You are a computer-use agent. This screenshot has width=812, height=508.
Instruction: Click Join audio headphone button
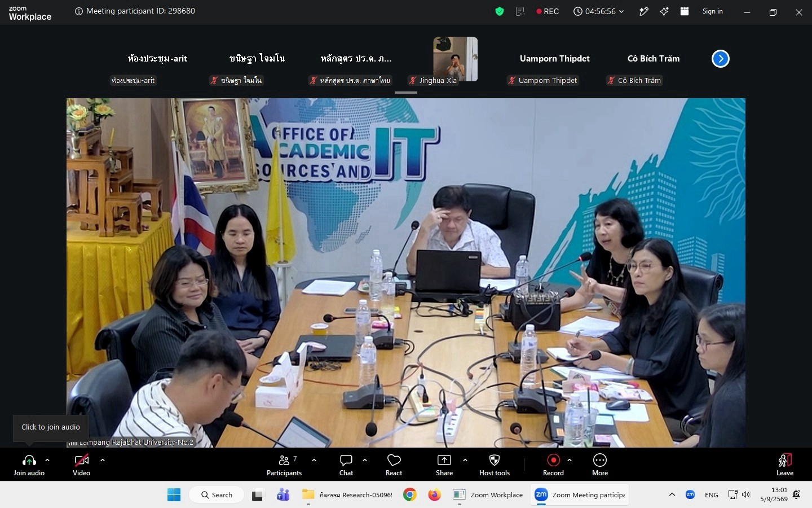coord(29,465)
